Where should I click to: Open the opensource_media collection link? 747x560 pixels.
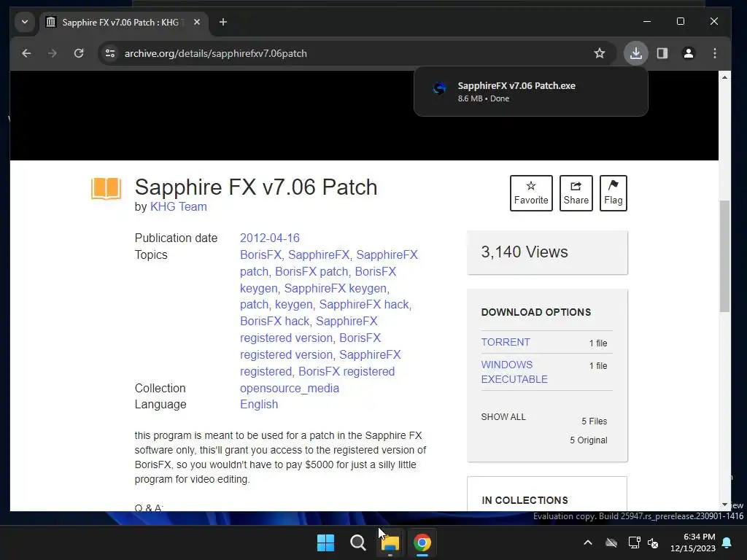click(290, 389)
